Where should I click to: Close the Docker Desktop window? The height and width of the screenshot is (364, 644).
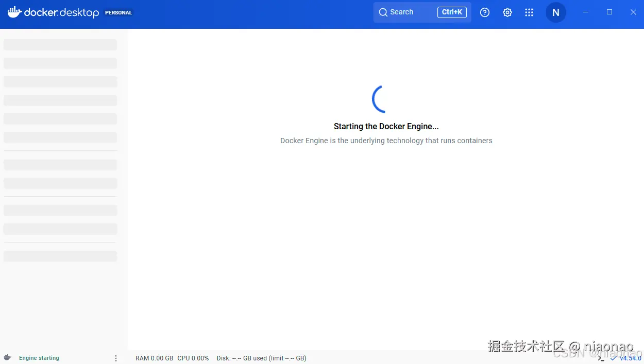(633, 12)
